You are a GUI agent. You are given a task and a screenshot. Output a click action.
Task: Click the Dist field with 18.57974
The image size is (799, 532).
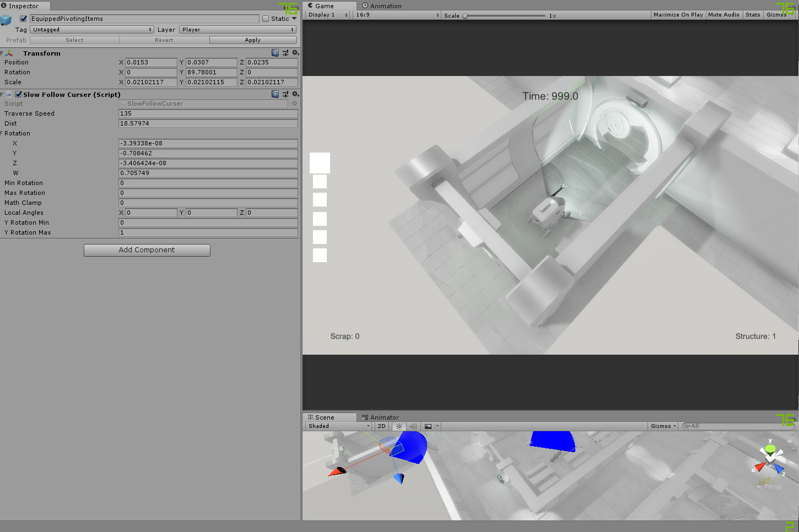[x=208, y=123]
